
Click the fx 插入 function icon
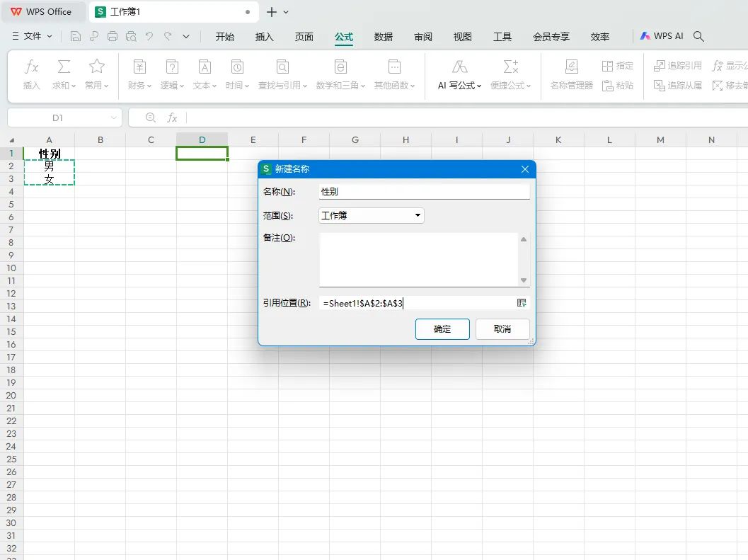[31, 75]
